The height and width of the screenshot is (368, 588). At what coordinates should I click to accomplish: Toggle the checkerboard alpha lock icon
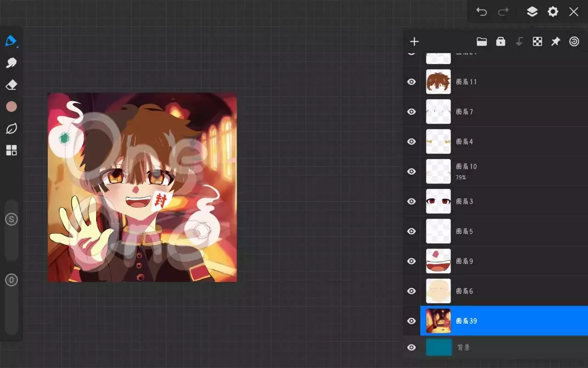537,42
